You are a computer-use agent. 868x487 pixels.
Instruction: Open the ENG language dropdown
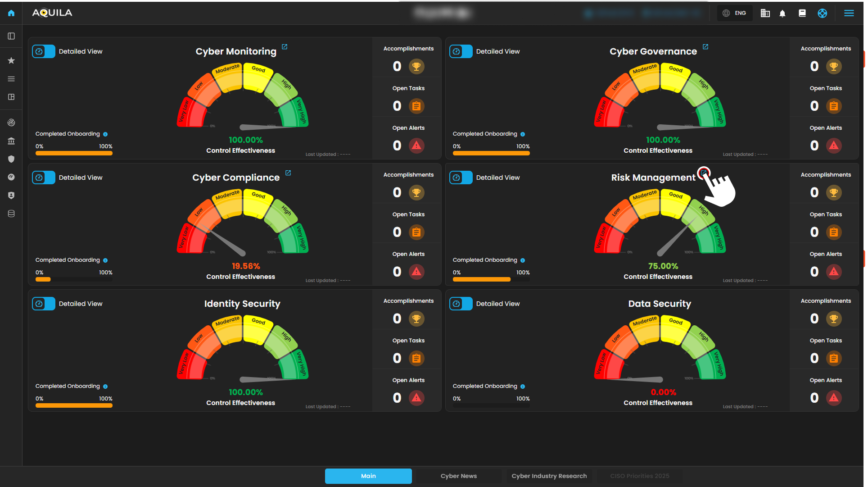point(734,13)
